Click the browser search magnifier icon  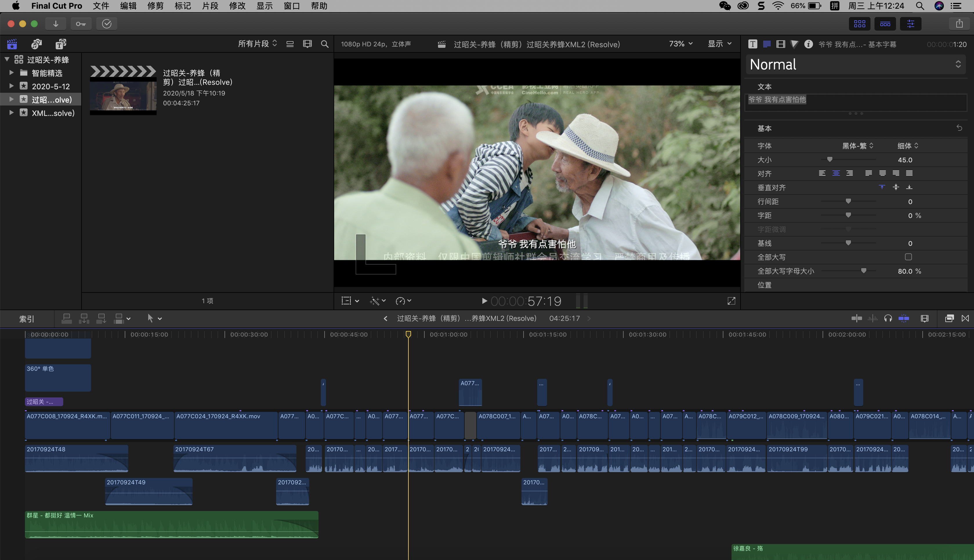324,44
